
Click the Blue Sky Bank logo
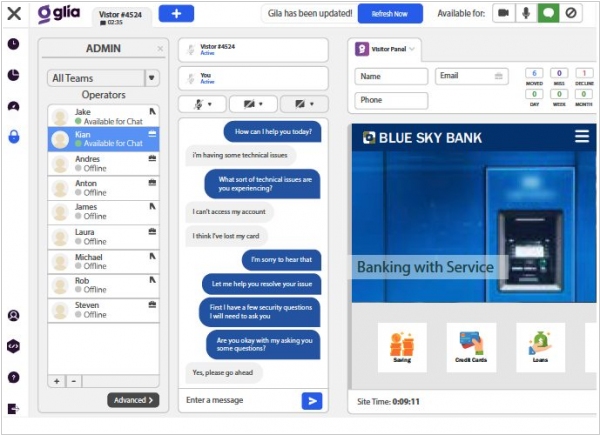pyautogui.click(x=422, y=138)
